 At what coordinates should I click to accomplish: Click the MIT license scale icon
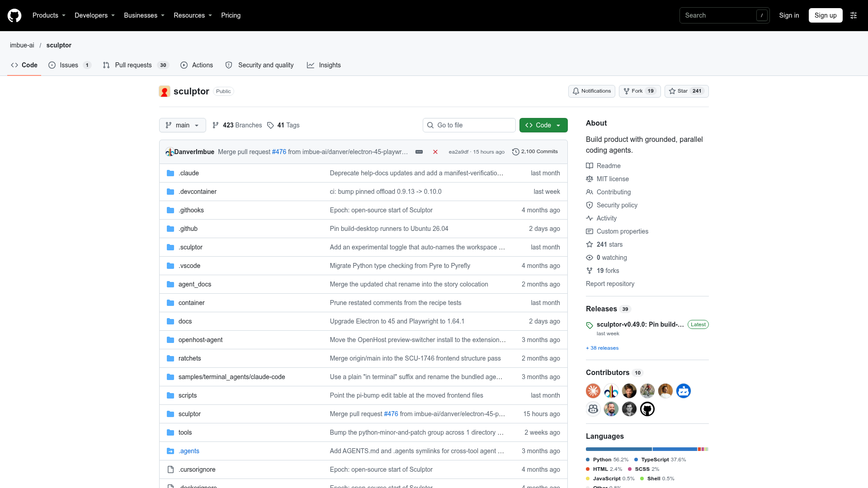pos(590,179)
